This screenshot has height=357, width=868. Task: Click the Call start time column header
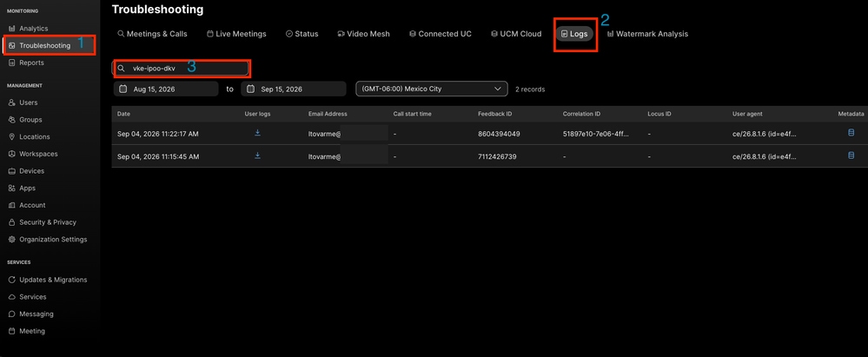413,114
